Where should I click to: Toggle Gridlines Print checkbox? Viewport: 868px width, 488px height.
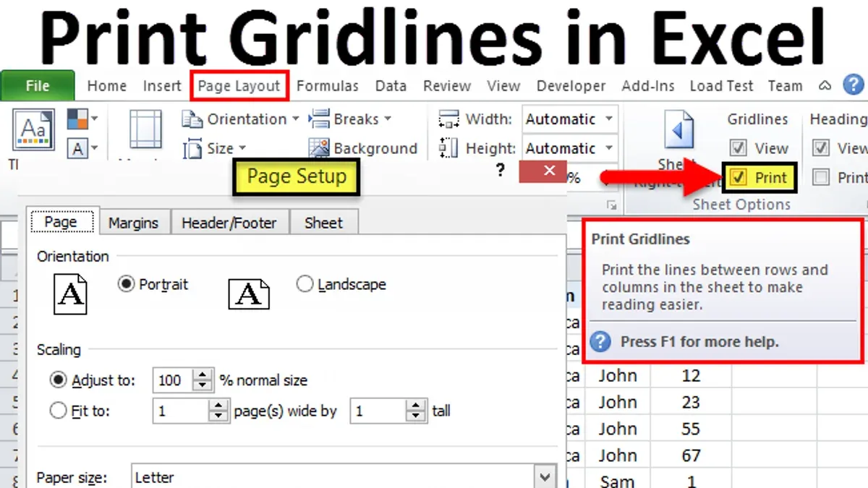(x=738, y=178)
